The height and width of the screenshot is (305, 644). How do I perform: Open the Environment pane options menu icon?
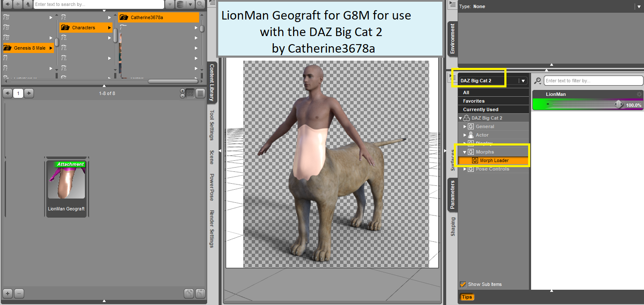[x=452, y=5]
